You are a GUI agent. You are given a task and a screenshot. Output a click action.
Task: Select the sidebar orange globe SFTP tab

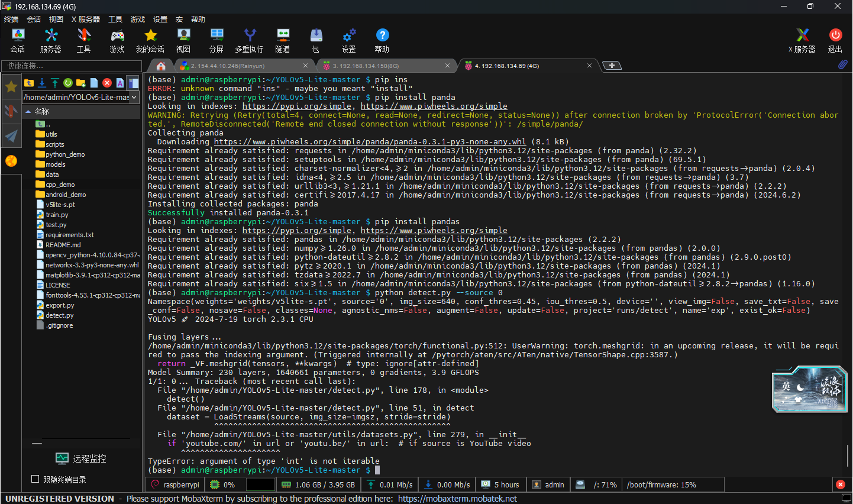click(x=11, y=161)
